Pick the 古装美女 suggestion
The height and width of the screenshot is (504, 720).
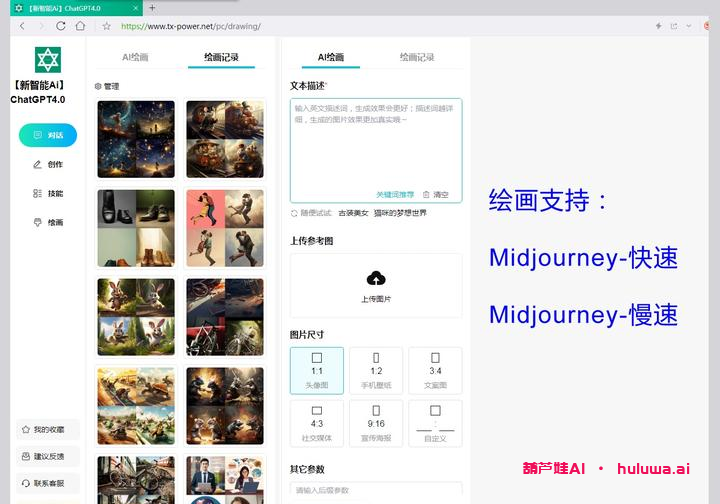pos(353,213)
